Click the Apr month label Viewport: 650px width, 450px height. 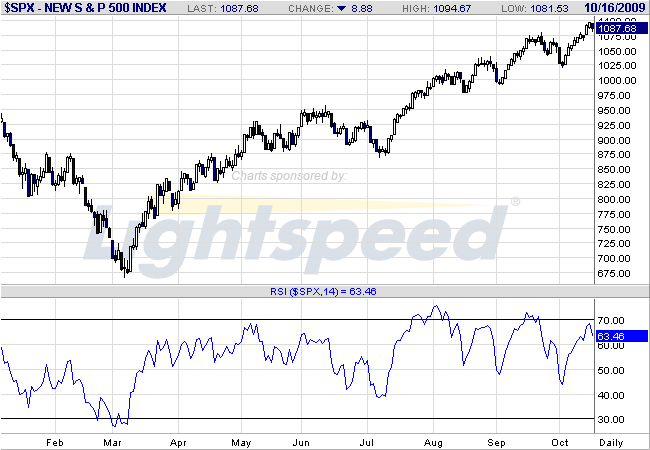[x=178, y=443]
